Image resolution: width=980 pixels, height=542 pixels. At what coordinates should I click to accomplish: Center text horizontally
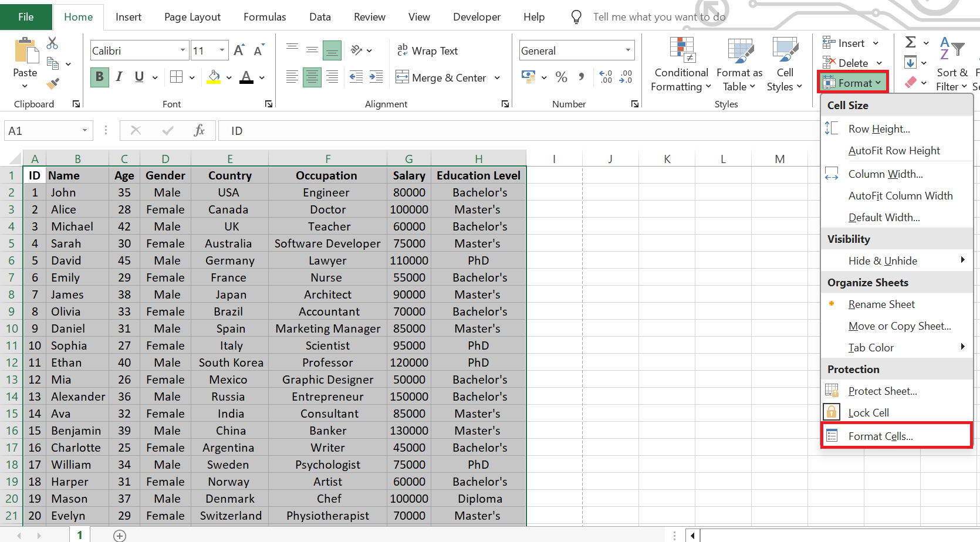tap(312, 77)
